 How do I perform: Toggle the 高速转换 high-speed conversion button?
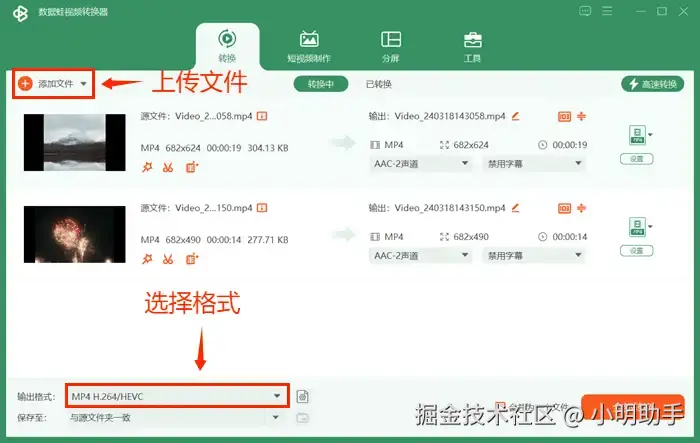tap(653, 84)
